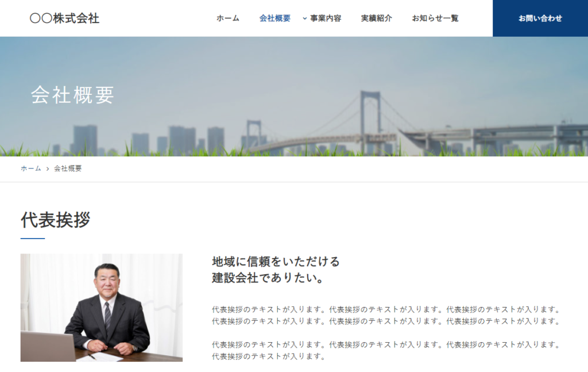Expand the chevron beside 事業内容
This screenshot has width=588, height=372.
coord(305,18)
